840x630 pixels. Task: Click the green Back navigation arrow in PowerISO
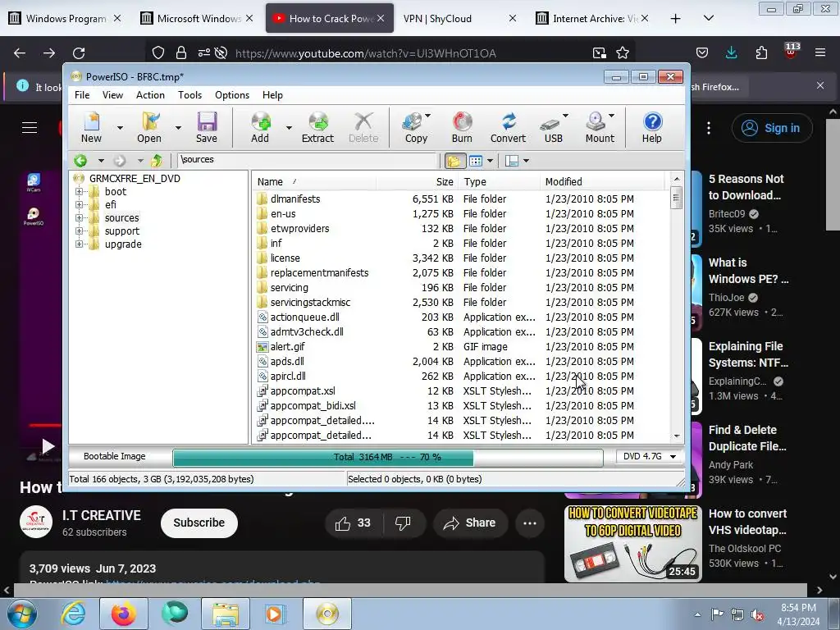[80, 160]
